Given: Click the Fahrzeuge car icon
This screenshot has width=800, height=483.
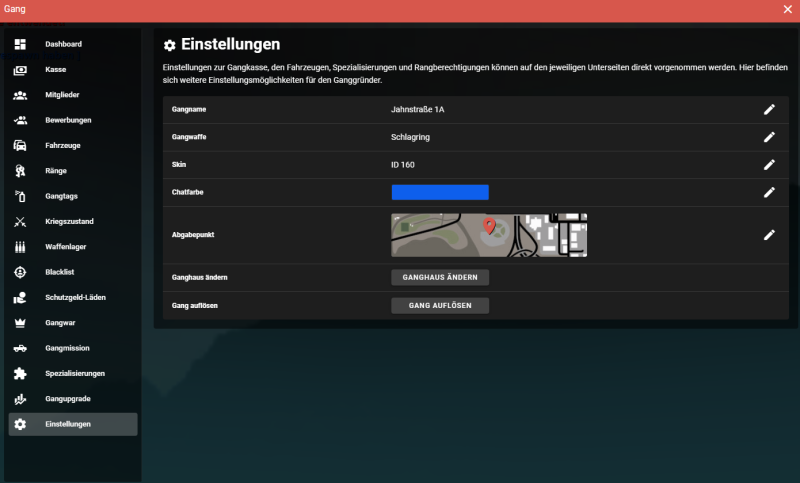Looking at the screenshot, I should pyautogui.click(x=20, y=146).
